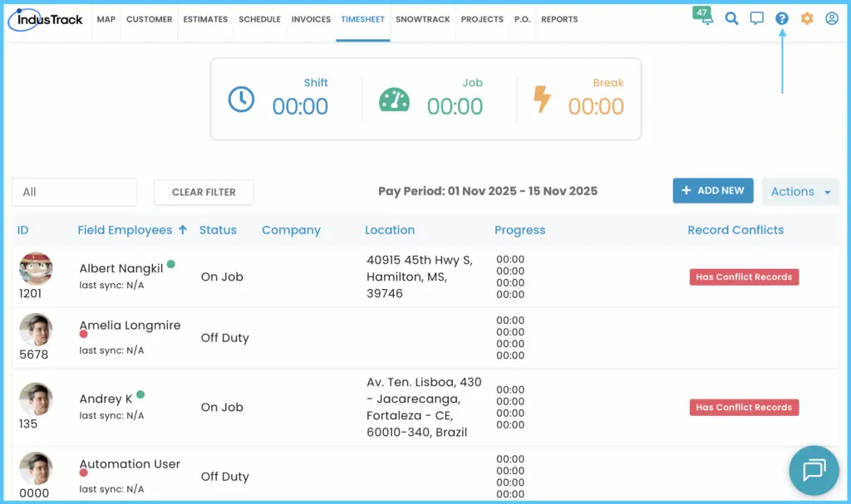The image size is (851, 504).
Task: Open the messages chat icon in header
Action: pos(756,19)
